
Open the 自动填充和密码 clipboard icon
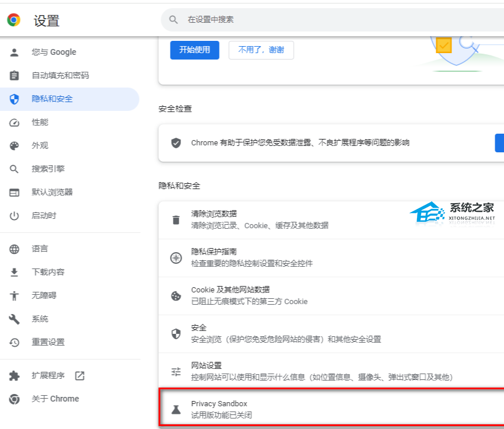pos(14,75)
